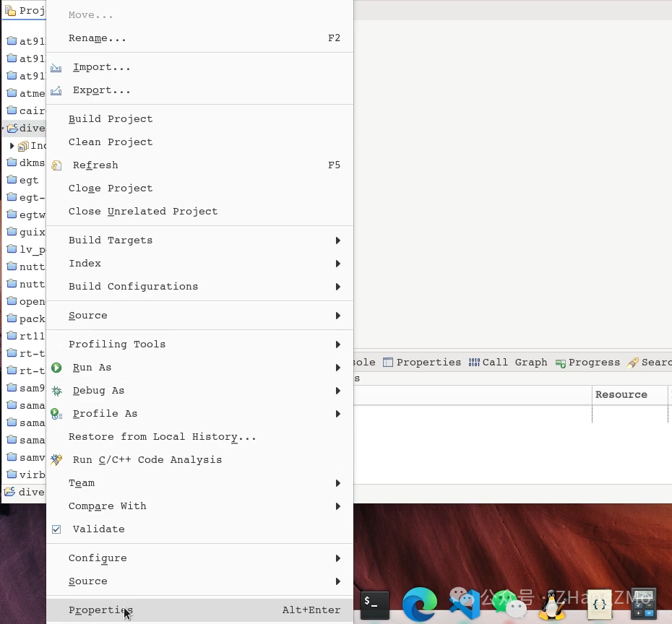Click the Project Explorer tab icon
The height and width of the screenshot is (624, 672).
pos(10,10)
